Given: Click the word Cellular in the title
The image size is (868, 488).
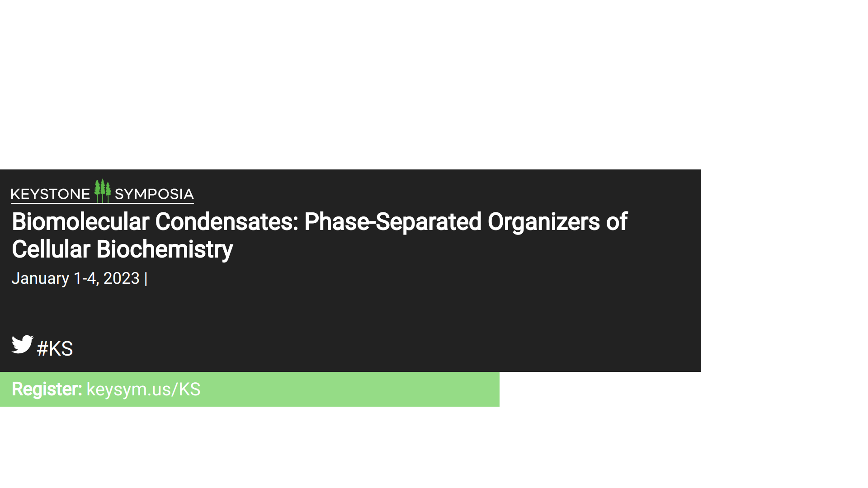Looking at the screenshot, I should [51, 249].
